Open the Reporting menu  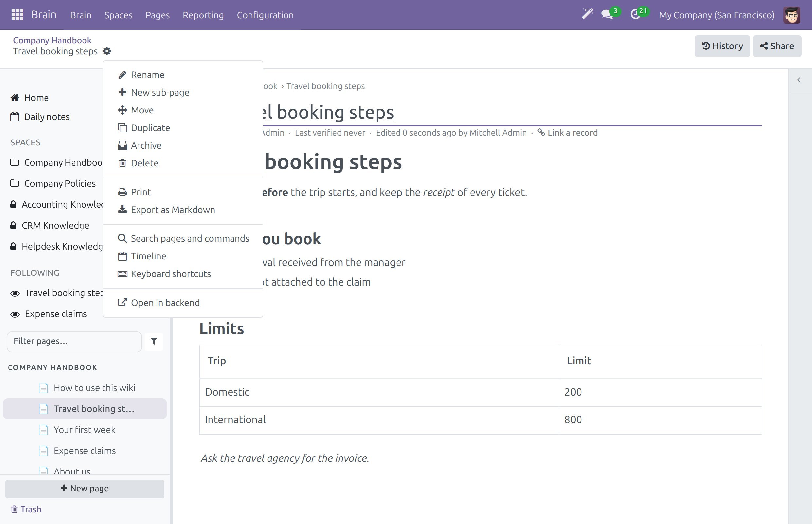[203, 15]
